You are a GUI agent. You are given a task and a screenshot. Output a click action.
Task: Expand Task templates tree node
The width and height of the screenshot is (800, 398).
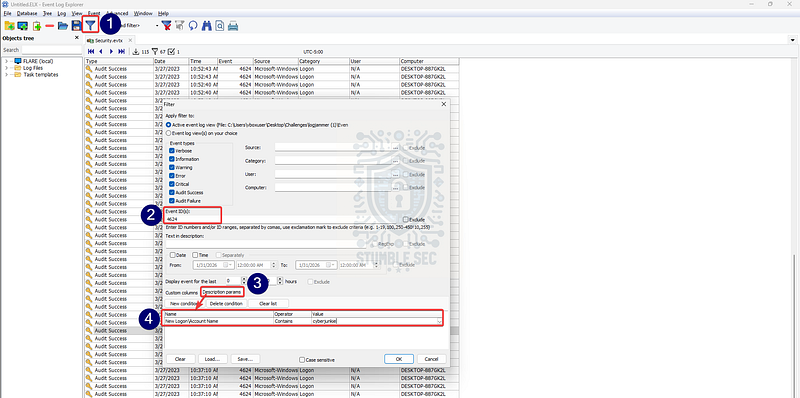(7, 74)
